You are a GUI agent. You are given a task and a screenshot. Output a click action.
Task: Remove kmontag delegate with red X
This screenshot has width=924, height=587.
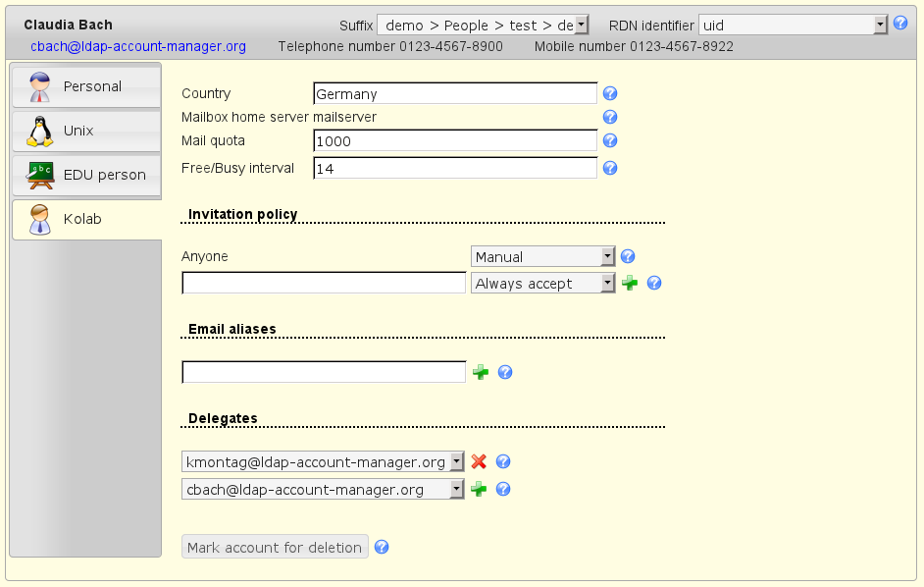pyautogui.click(x=479, y=461)
